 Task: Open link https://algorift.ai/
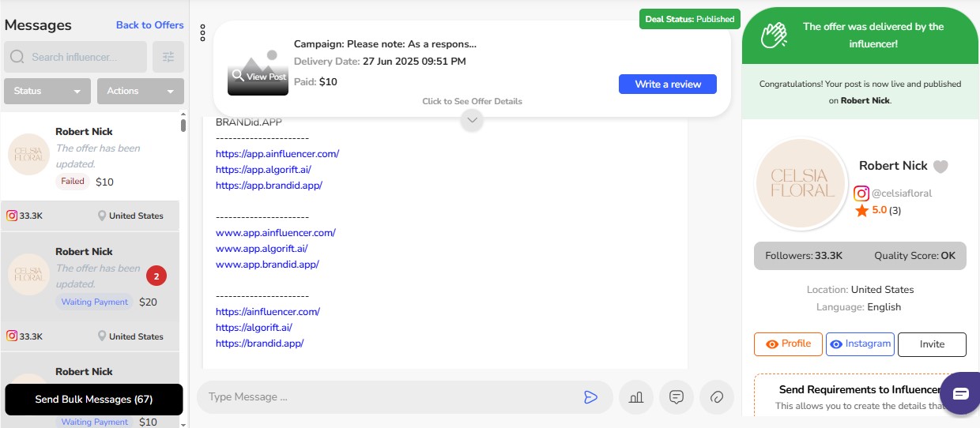254,328
